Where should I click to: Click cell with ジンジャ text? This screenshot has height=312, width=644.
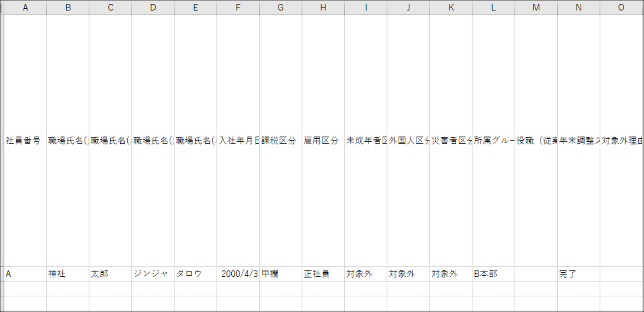pyautogui.click(x=153, y=274)
